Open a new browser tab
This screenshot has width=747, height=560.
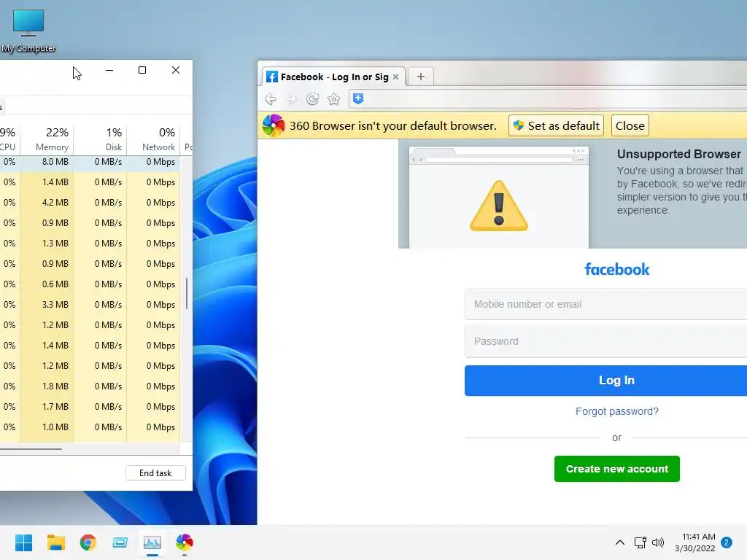(x=421, y=77)
